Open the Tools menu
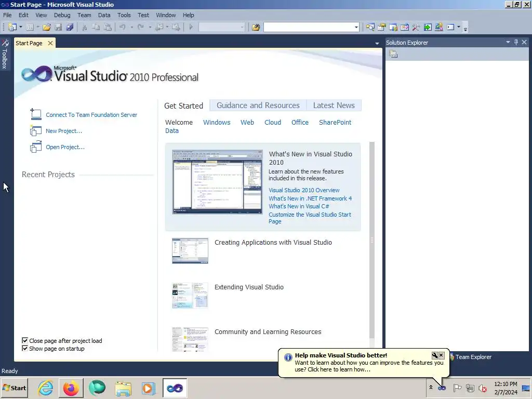 (x=124, y=15)
